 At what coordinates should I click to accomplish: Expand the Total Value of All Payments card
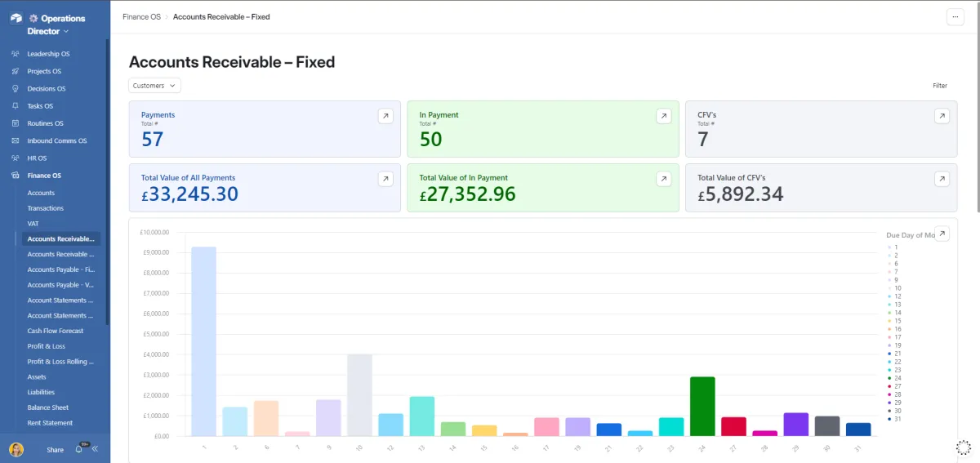click(x=385, y=179)
